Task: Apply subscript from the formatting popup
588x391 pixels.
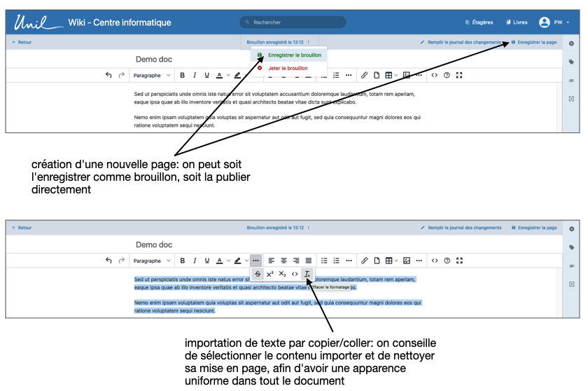Action: click(282, 274)
